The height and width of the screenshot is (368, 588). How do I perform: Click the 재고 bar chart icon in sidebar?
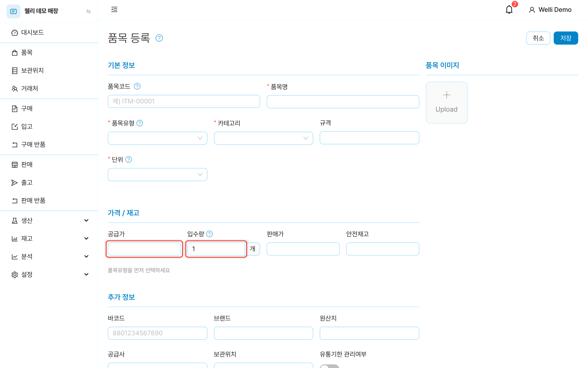(14, 239)
